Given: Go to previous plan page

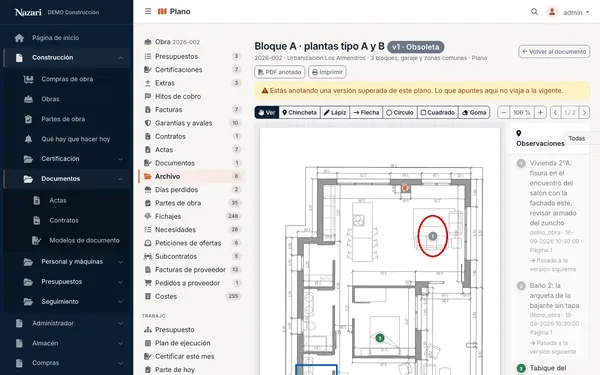Looking at the screenshot, I should 555,112.
